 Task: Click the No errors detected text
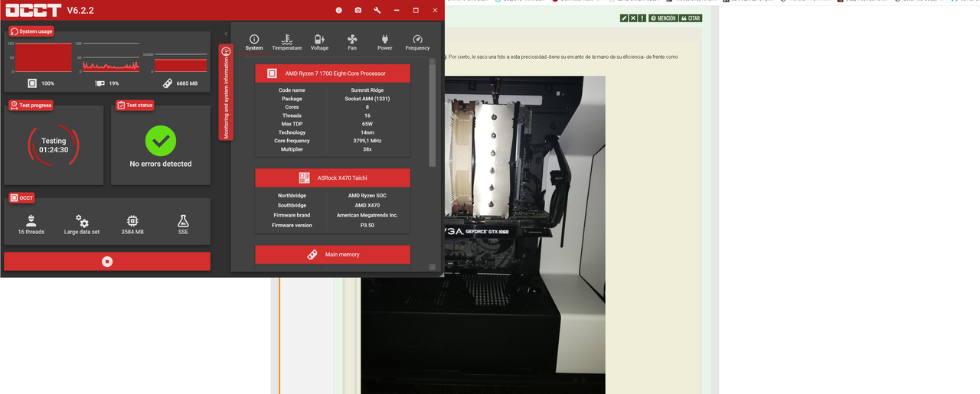[161, 164]
